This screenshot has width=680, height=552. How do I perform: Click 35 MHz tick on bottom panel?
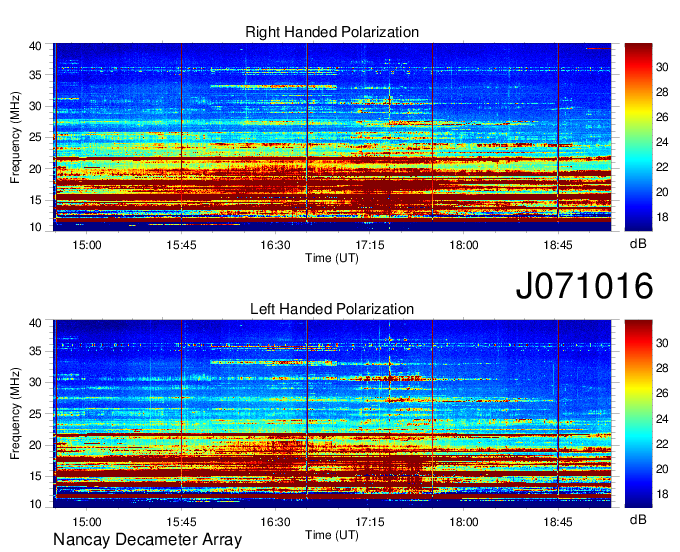(x=35, y=351)
